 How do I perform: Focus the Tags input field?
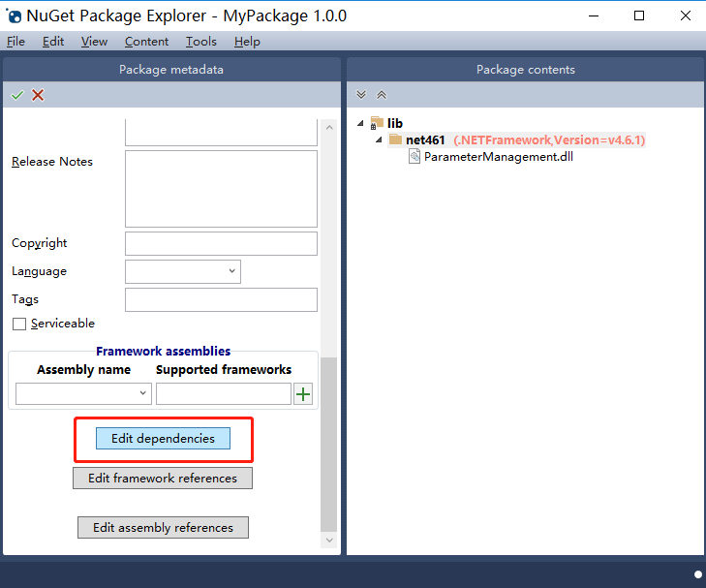point(221,299)
